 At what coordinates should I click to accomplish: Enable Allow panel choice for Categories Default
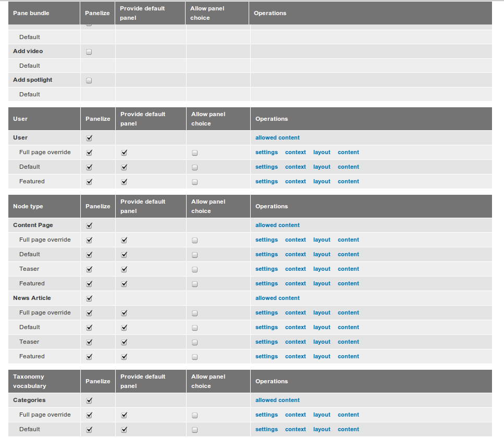[x=195, y=430]
